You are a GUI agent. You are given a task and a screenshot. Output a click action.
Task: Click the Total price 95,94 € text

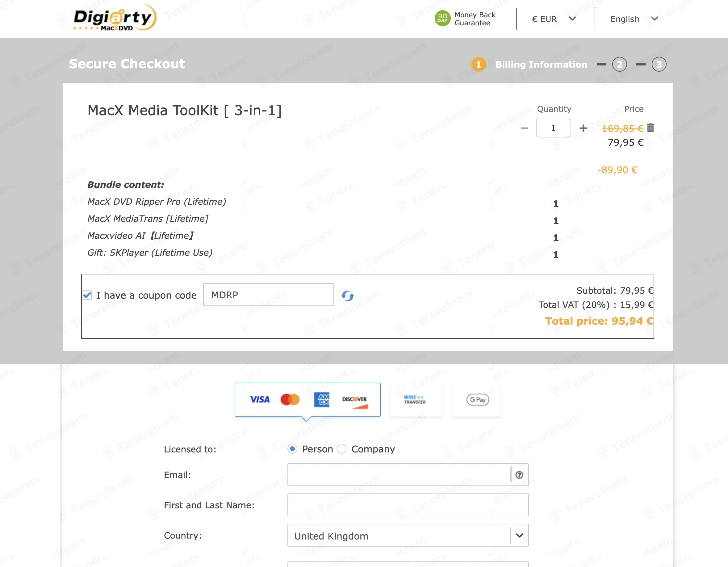click(599, 321)
